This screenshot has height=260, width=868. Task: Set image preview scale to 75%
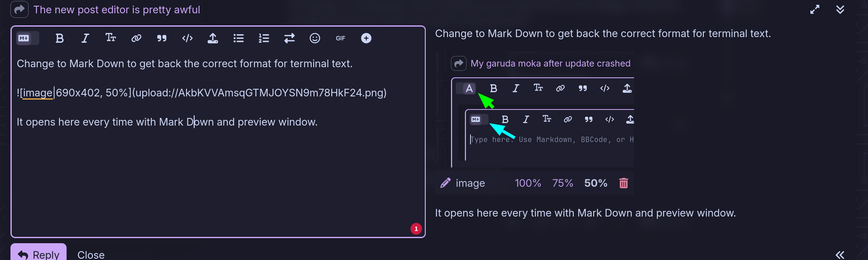pos(562,183)
